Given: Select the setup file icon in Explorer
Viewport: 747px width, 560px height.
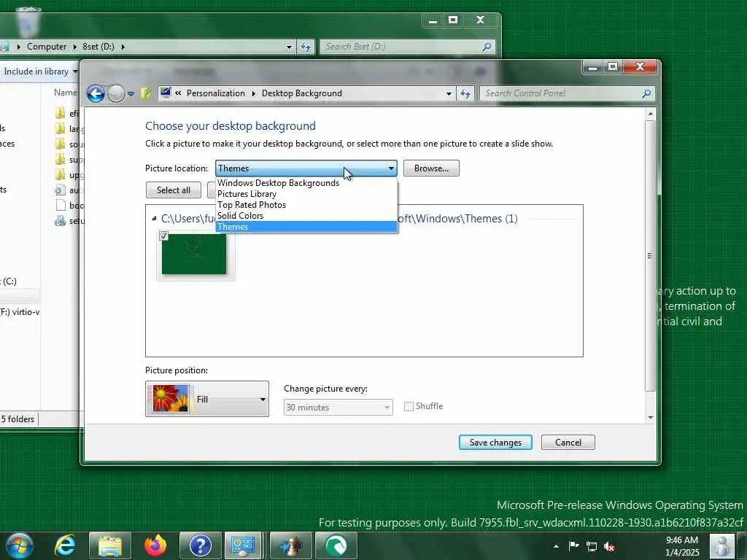Looking at the screenshot, I should point(60,221).
